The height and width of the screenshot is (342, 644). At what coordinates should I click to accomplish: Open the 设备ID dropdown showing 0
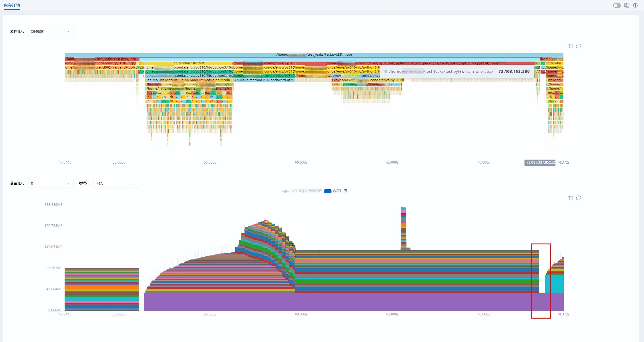[x=51, y=183]
